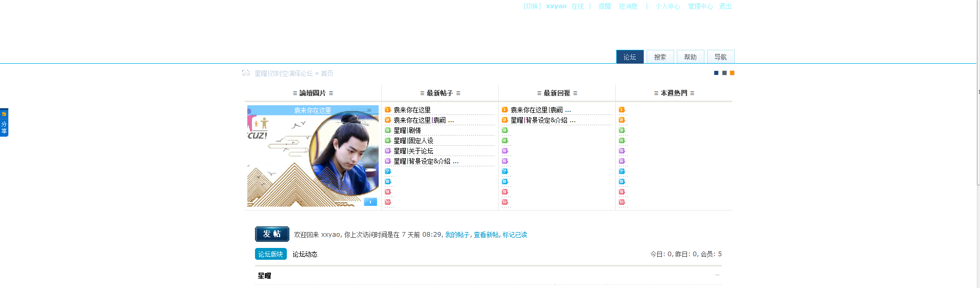Click the [切换] switch link

[x=532, y=6]
